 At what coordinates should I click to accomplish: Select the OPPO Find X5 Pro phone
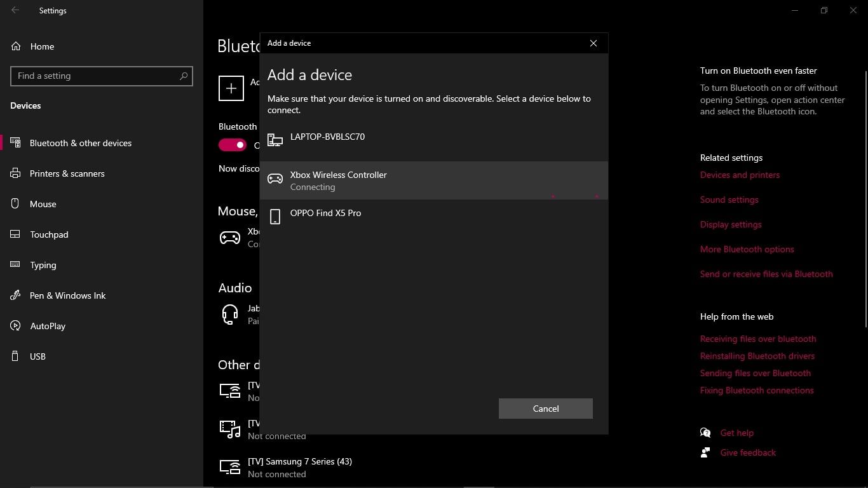(x=325, y=213)
